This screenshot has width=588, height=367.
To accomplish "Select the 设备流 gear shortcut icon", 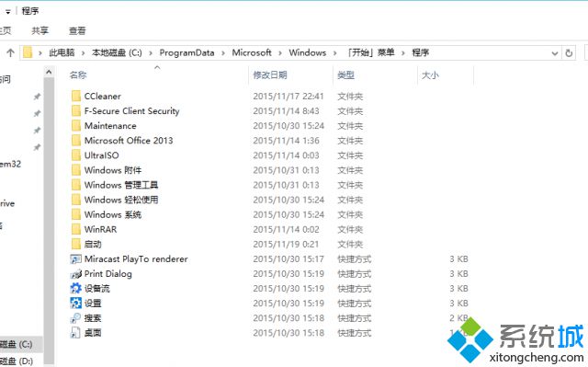I will [x=75, y=288].
